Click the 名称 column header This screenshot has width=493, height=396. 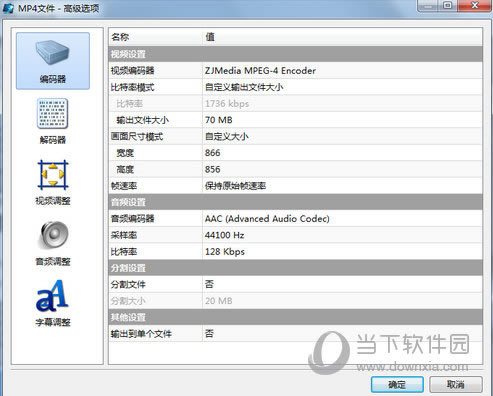(120, 37)
